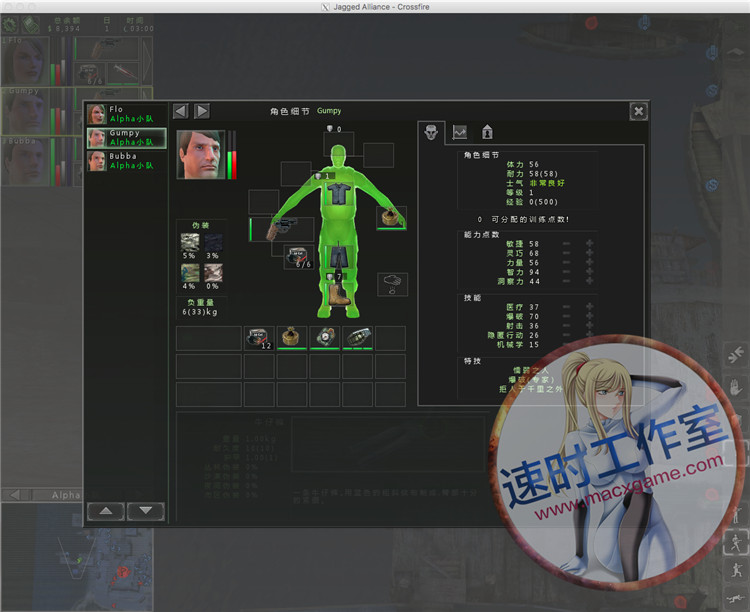
Task: Click Gumpy's green health bar
Action: (230, 165)
